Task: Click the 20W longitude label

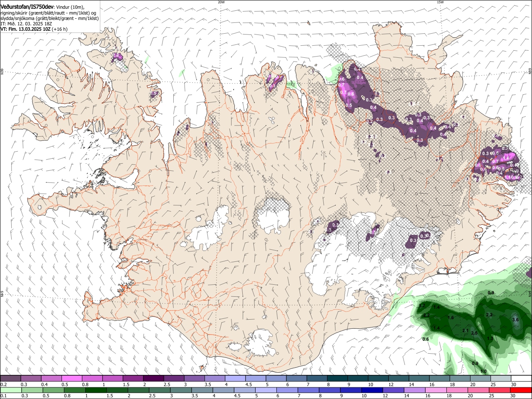Action: [x=222, y=2]
